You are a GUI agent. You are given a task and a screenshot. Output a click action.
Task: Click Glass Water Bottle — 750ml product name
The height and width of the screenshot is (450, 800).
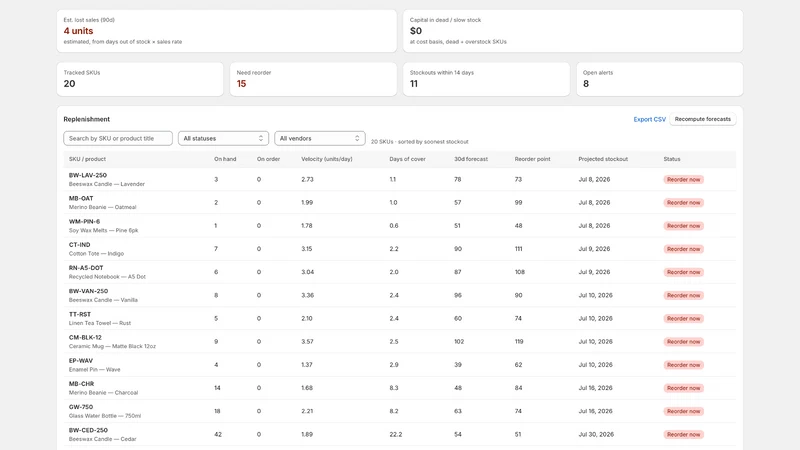coord(105,416)
